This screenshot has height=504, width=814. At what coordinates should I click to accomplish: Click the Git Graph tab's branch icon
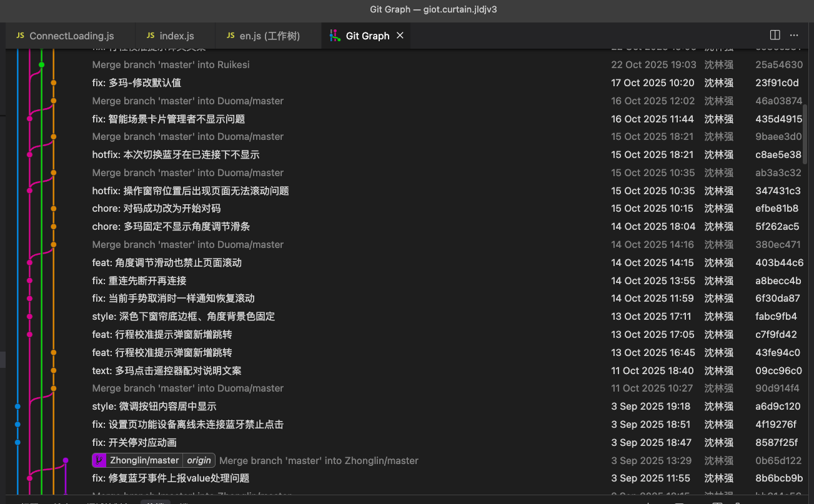tap(335, 36)
